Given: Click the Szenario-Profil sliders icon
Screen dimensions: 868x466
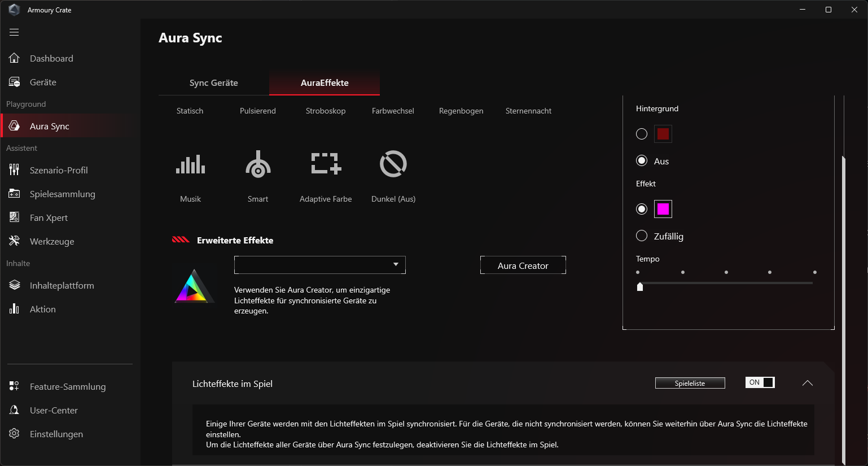Looking at the screenshot, I should [14, 170].
